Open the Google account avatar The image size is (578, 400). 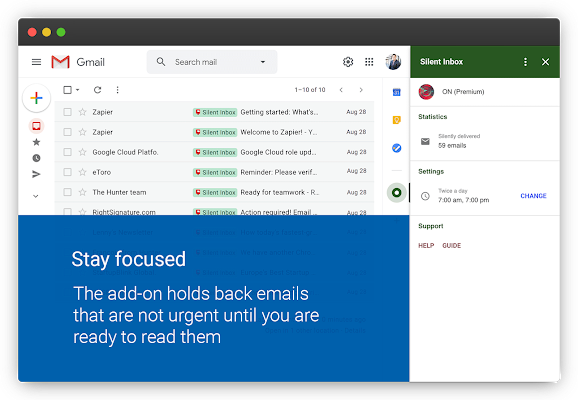[393, 62]
